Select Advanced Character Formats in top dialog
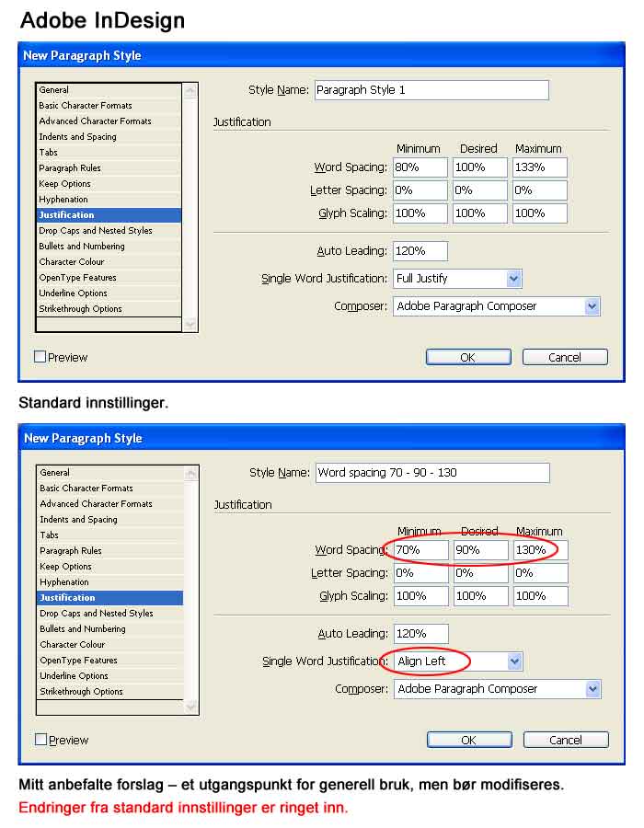 click(x=109, y=121)
